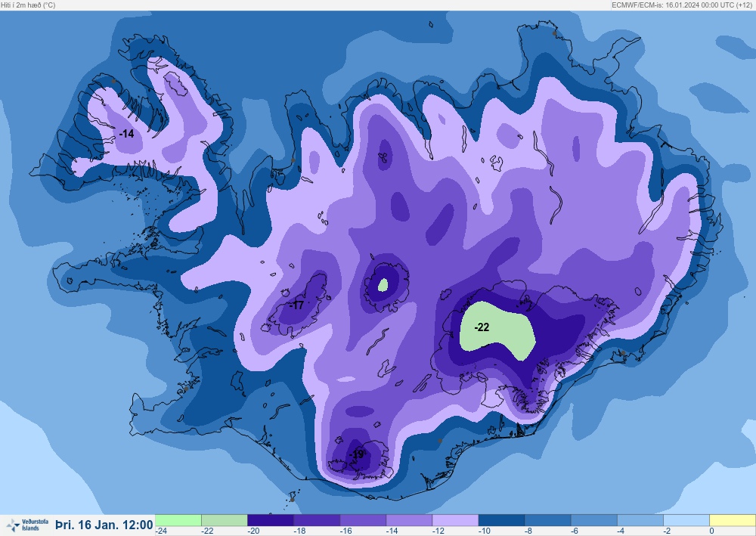Click the legend swatch between -14 and -12
Image resolution: width=756 pixels, height=536 pixels.
409,520
